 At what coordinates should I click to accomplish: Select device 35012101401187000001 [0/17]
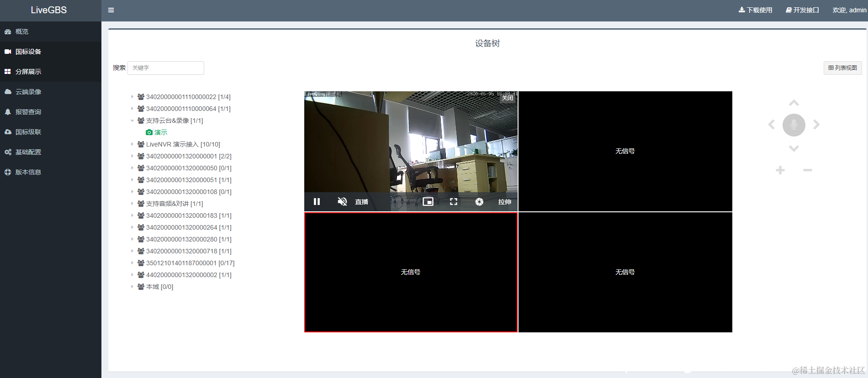[190, 263]
